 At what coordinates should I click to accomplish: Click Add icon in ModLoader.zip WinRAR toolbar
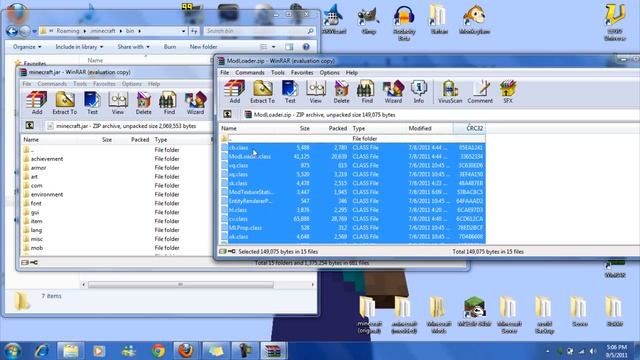point(234,91)
